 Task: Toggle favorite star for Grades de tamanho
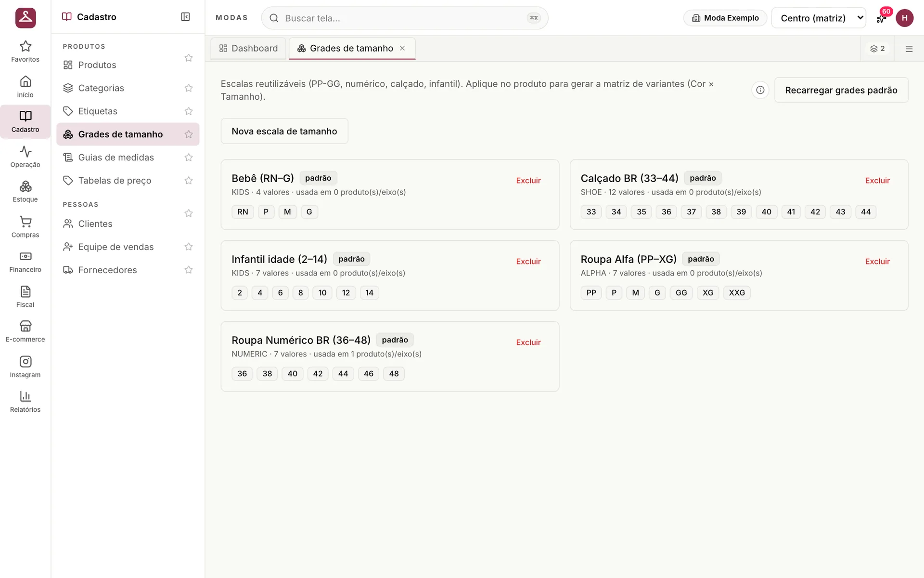click(x=189, y=134)
